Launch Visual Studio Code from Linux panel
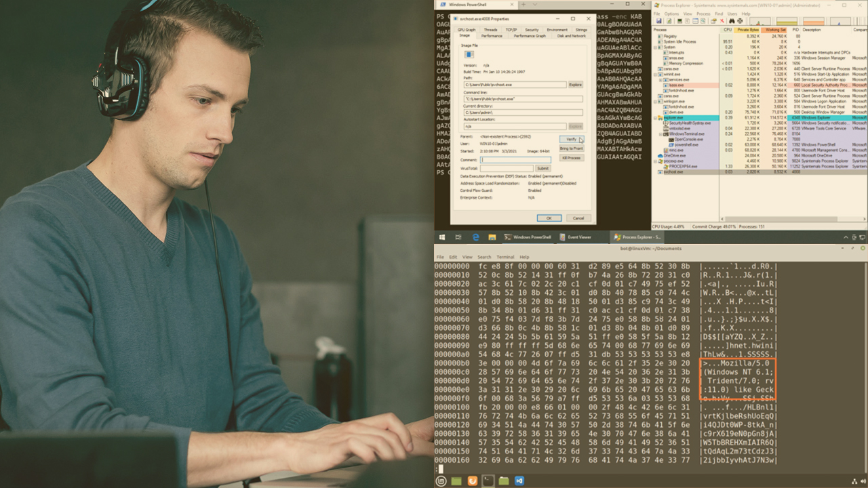868x488 pixels. click(519, 481)
